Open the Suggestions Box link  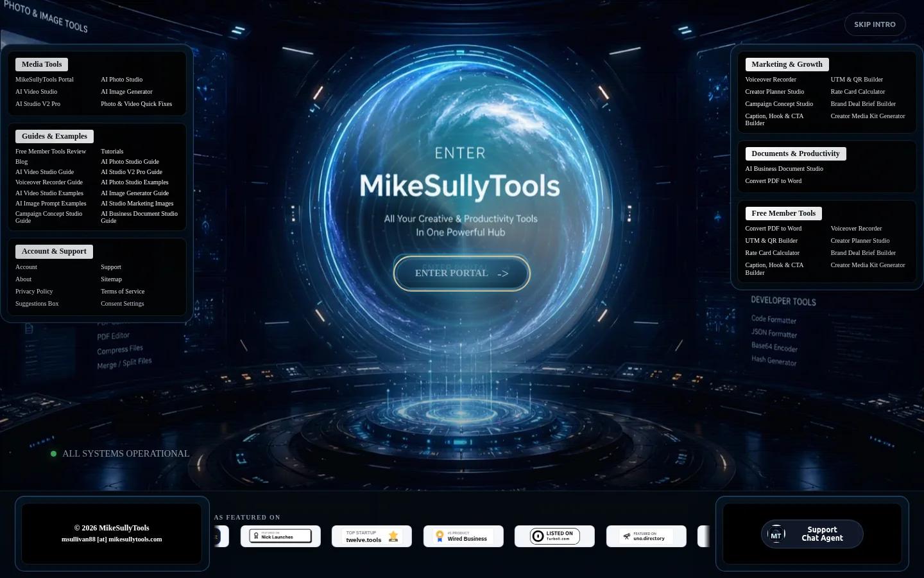tap(37, 304)
